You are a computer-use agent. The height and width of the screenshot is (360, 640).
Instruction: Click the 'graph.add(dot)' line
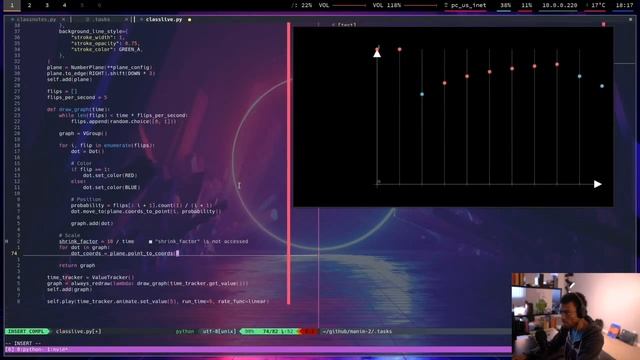click(92, 223)
